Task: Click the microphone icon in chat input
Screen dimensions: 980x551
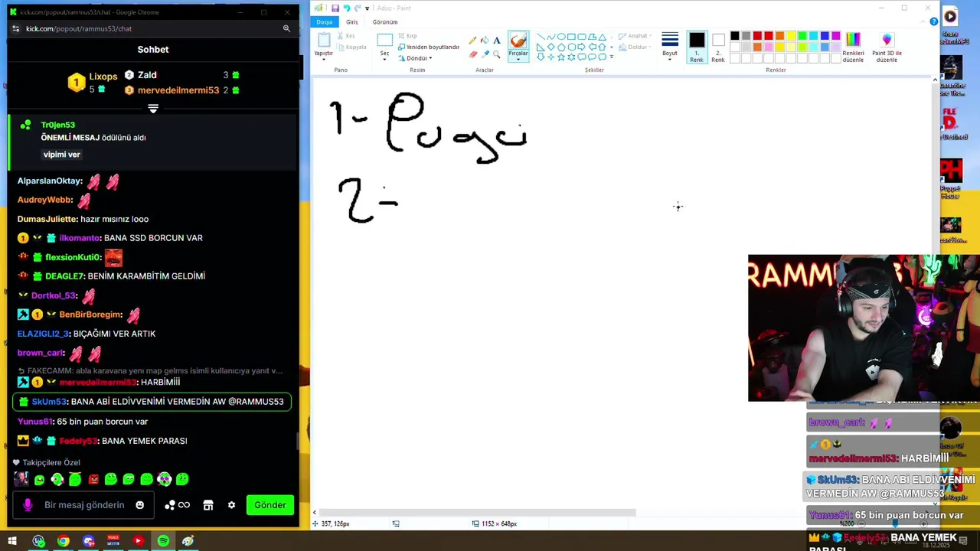Action: [28, 505]
